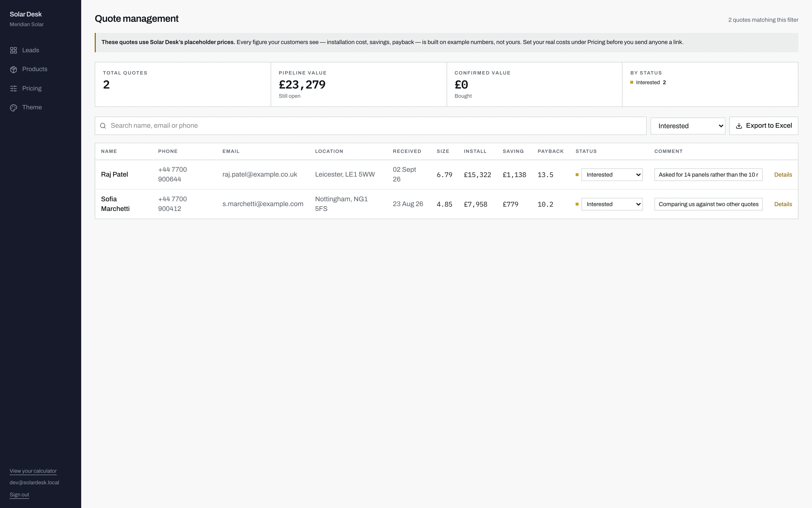Image resolution: width=812 pixels, height=508 pixels.
Task: Click the Products box icon in sidebar
Action: click(14, 70)
